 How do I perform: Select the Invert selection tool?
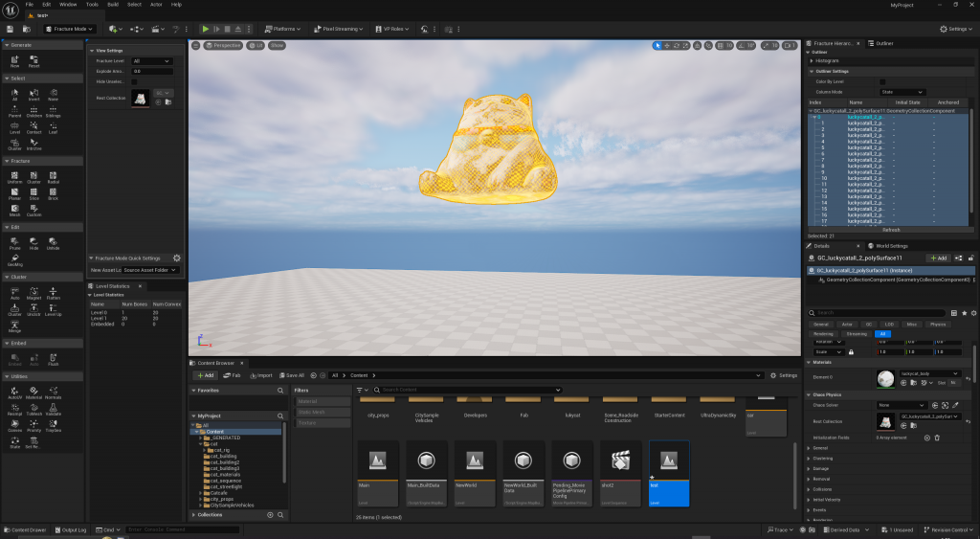point(33,95)
